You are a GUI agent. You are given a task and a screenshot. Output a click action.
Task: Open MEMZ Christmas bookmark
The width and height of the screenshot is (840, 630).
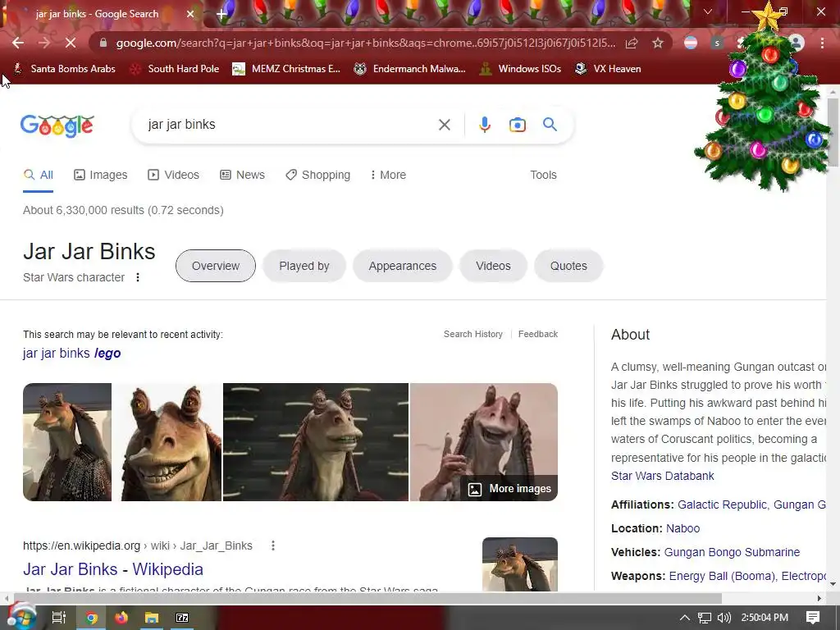[x=286, y=69]
